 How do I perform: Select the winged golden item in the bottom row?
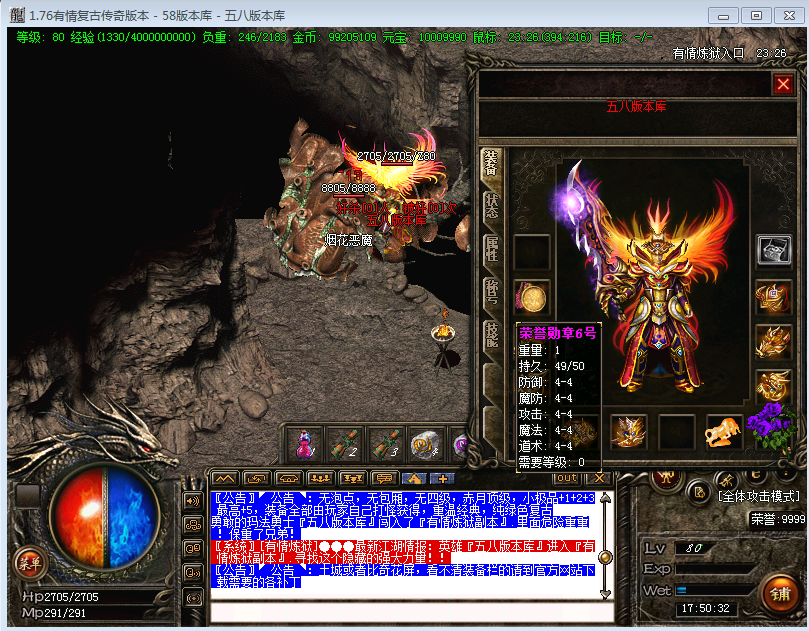pos(628,432)
